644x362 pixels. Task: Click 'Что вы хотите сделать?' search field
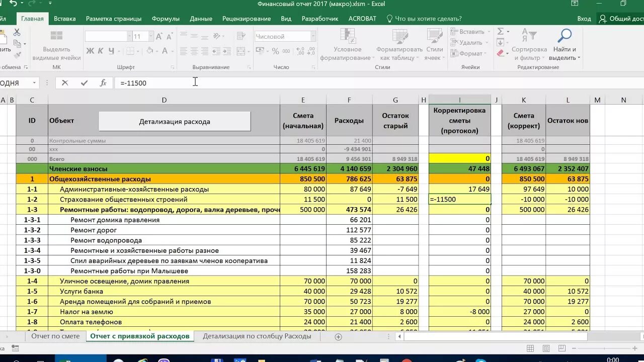424,19
